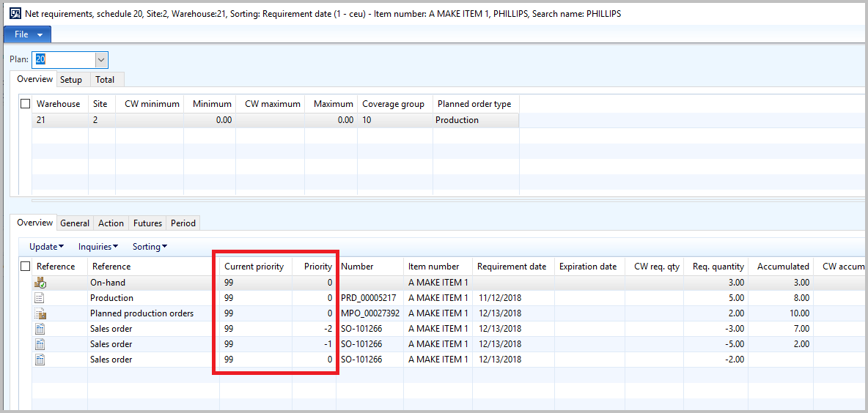Select the Planned production orders row text
The image size is (868, 413).
141,313
